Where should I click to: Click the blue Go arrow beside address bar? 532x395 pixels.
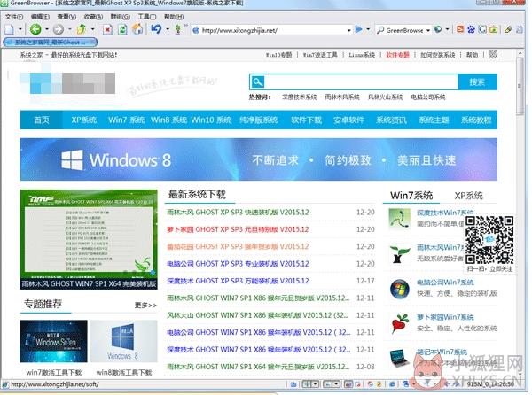[x=358, y=29]
